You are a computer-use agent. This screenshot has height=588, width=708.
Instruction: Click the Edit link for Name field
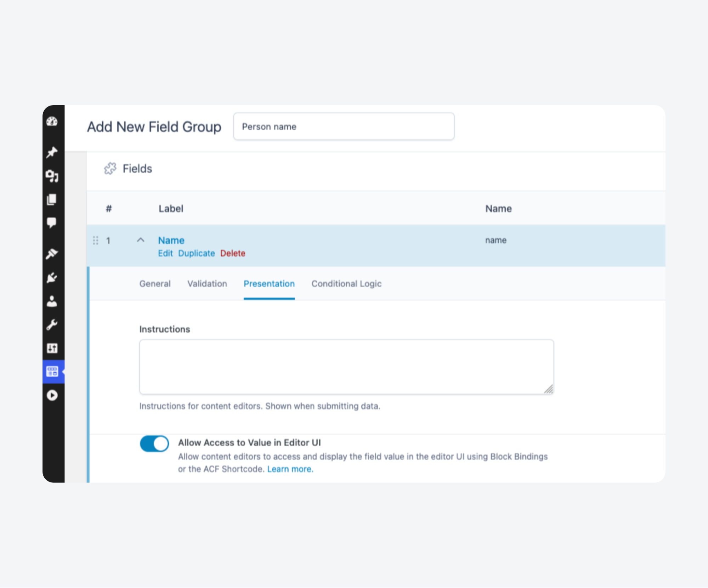pyautogui.click(x=165, y=253)
